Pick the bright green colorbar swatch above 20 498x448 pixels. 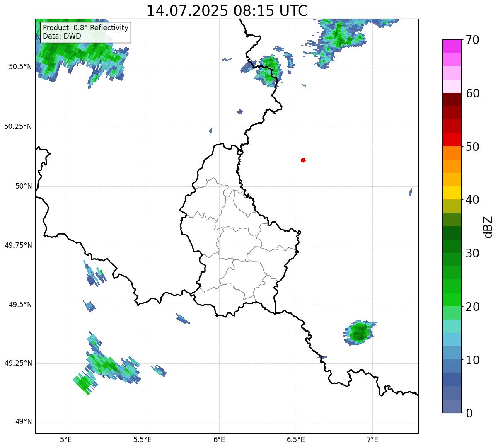tap(452, 300)
